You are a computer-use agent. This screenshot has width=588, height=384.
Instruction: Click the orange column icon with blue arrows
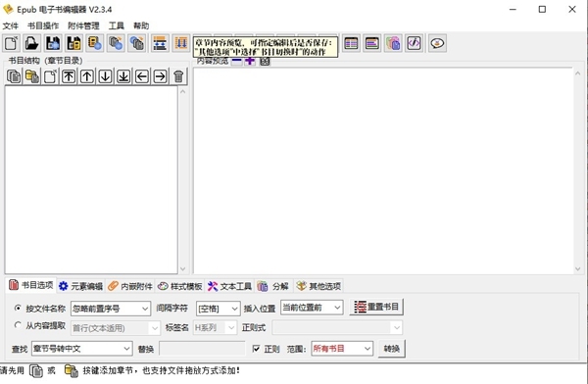[x=180, y=43]
